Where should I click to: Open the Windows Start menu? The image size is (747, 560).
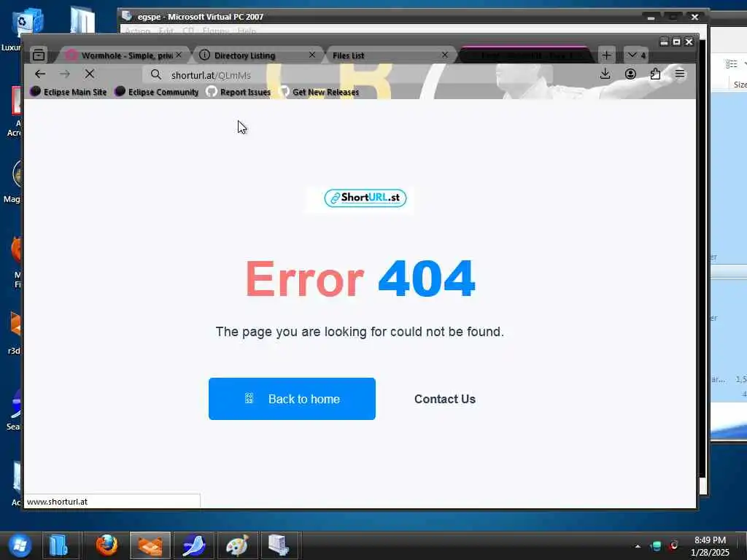coord(20,545)
